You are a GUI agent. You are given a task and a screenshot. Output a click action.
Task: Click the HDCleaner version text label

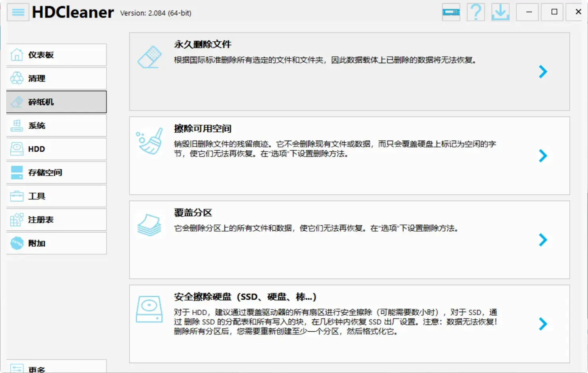coord(155,13)
